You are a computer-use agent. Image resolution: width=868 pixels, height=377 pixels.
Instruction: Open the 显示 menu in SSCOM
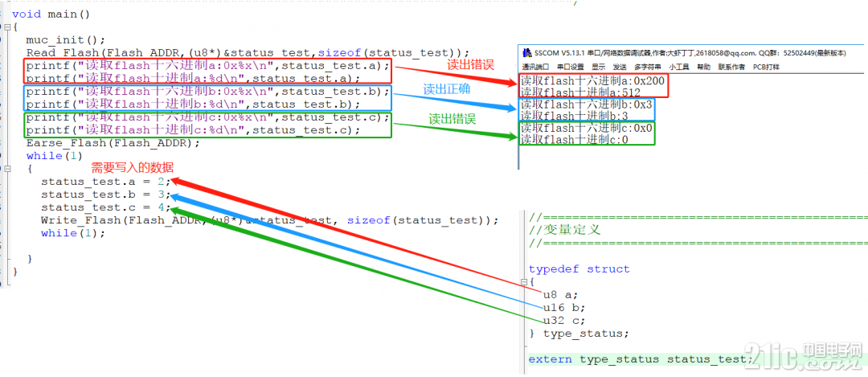click(x=599, y=67)
